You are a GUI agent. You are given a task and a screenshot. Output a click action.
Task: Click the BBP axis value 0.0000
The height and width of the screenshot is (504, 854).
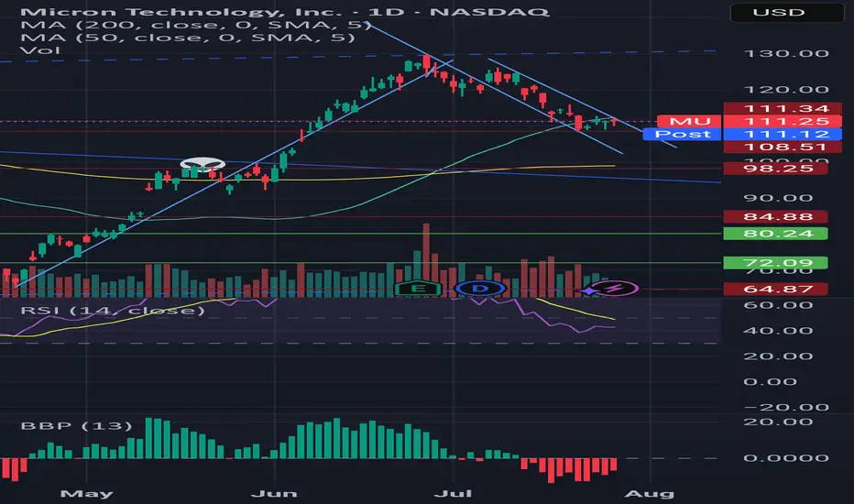[x=786, y=458]
